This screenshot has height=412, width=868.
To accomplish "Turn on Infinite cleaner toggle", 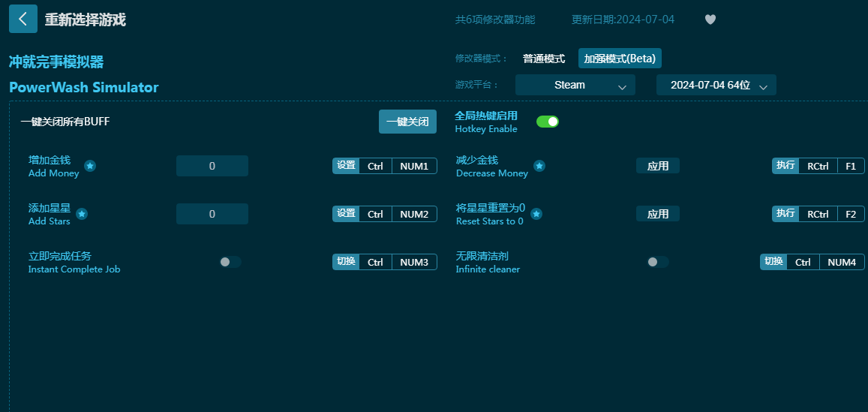I will pyautogui.click(x=658, y=262).
